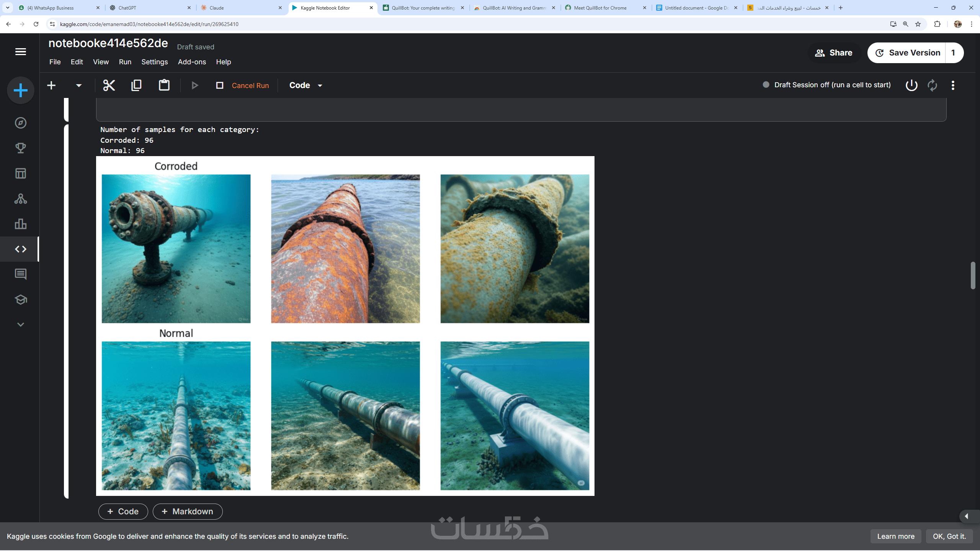Click the Paste cell clipboard icon
The width and height of the screenshot is (980, 551).
click(164, 85)
